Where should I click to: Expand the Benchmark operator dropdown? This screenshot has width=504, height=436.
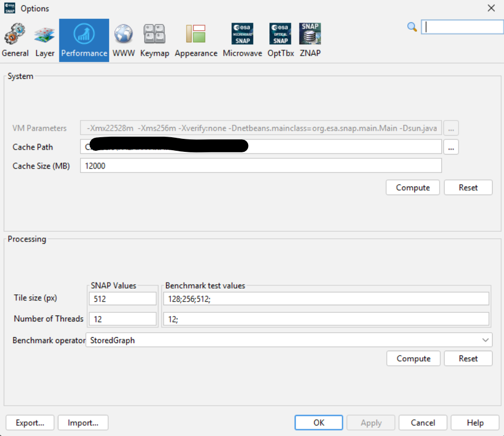[x=485, y=340]
